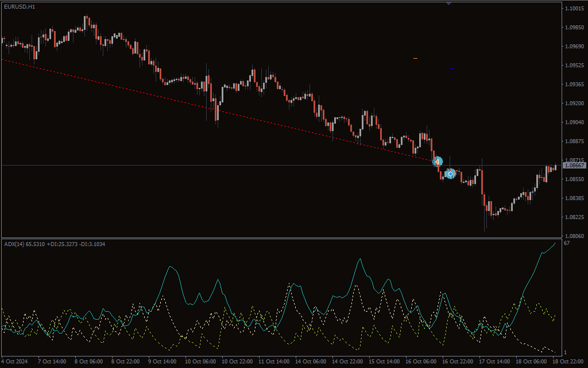
Task: Select the red dashed trendline
Action: pyautogui.click(x=172, y=97)
